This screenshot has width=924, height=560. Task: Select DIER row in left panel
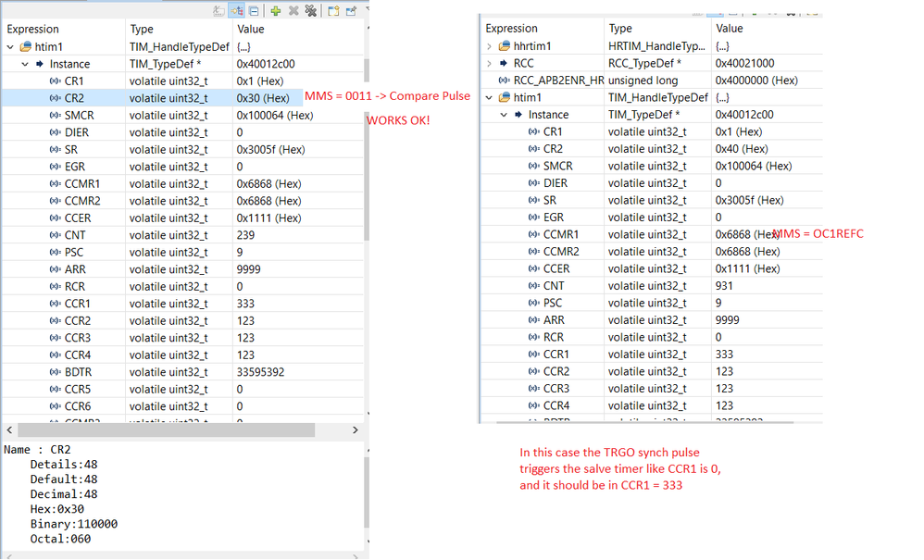(182, 132)
